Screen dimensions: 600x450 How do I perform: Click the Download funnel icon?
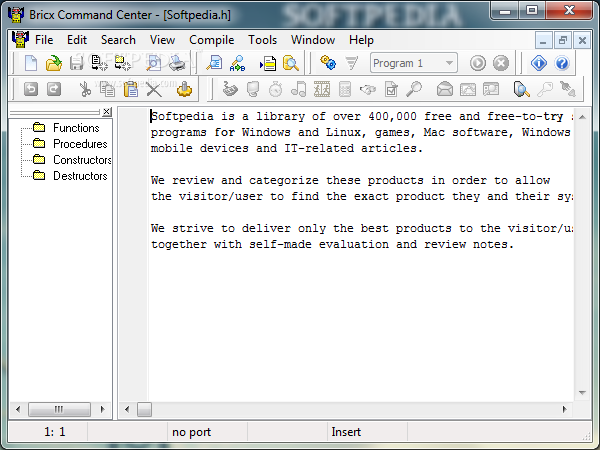[351, 63]
